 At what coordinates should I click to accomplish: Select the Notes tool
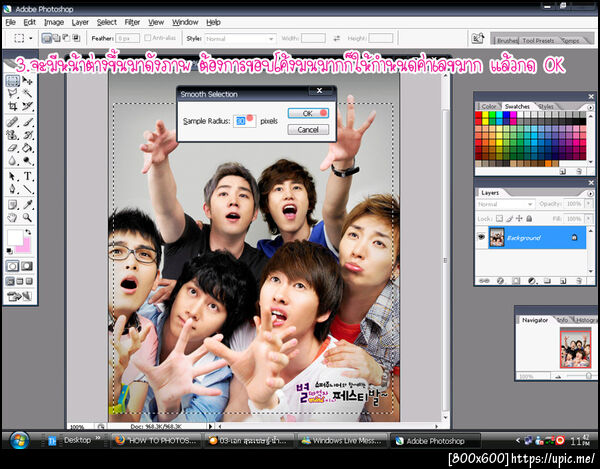click(13, 205)
